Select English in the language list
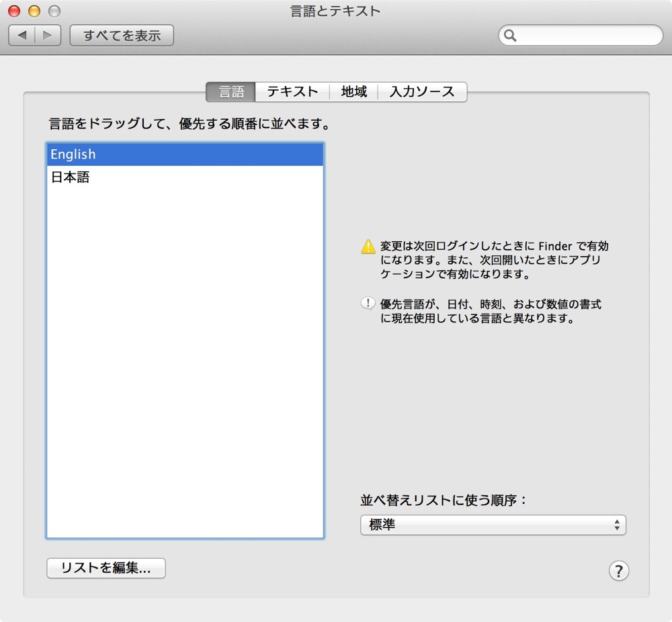Viewport: 672px width, 622px height. click(185, 154)
